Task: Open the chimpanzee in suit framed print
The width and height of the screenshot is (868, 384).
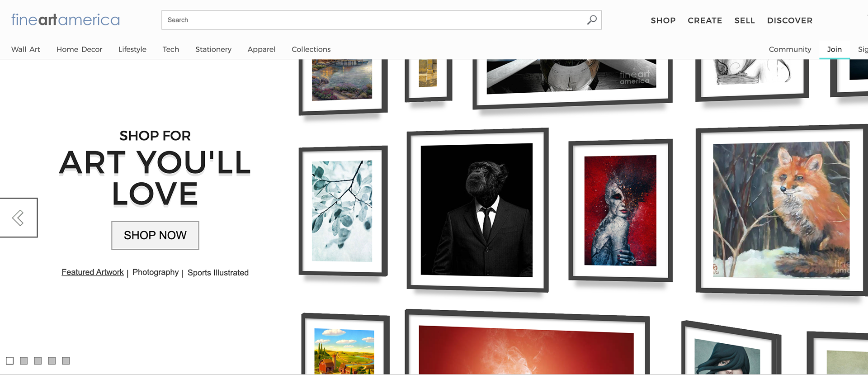Action: coord(477,210)
